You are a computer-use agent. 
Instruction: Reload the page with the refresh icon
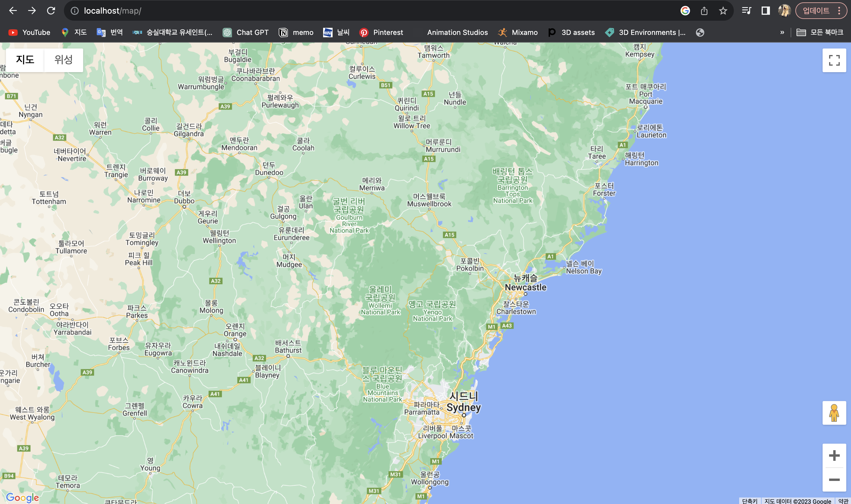pos(51,11)
